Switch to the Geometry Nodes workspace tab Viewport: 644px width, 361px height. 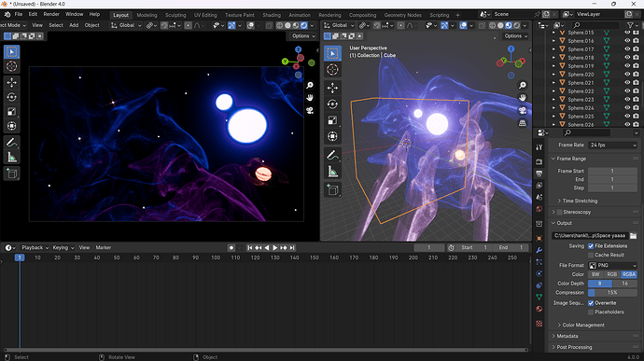pos(402,15)
